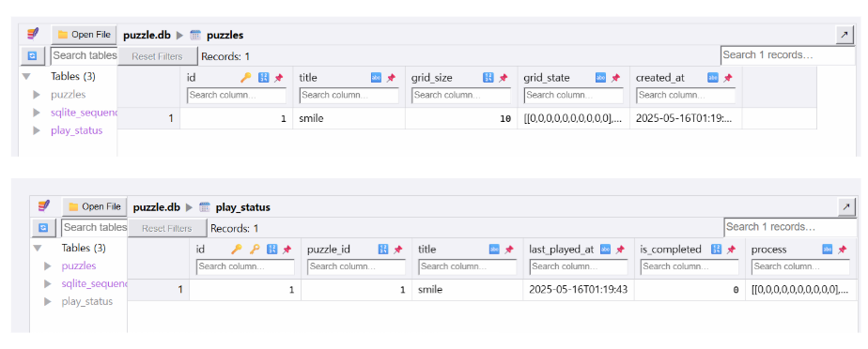Viewport: 868px width, 349px height.
Task: Expand the sqlite_sequence node in play_status view sidebar
Action: (x=48, y=283)
